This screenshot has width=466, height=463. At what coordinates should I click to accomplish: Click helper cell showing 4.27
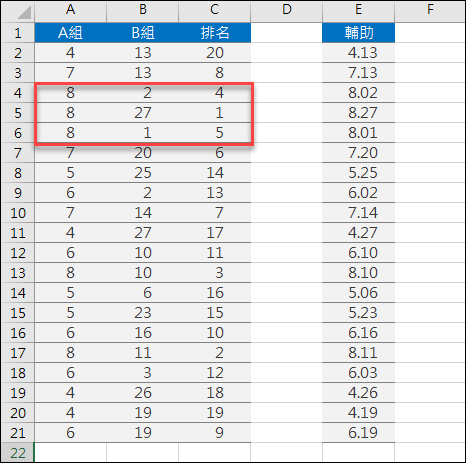tap(359, 233)
